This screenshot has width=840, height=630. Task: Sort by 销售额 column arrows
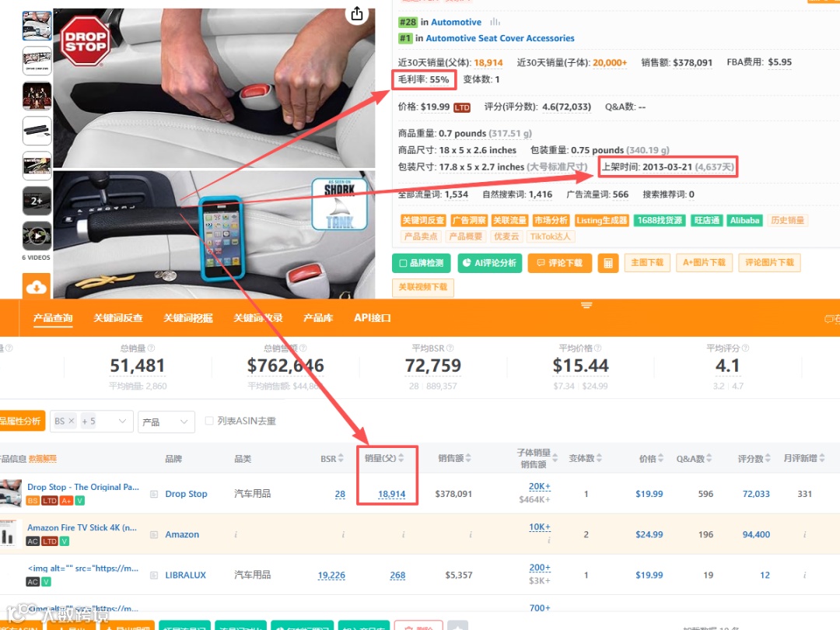[468, 458]
